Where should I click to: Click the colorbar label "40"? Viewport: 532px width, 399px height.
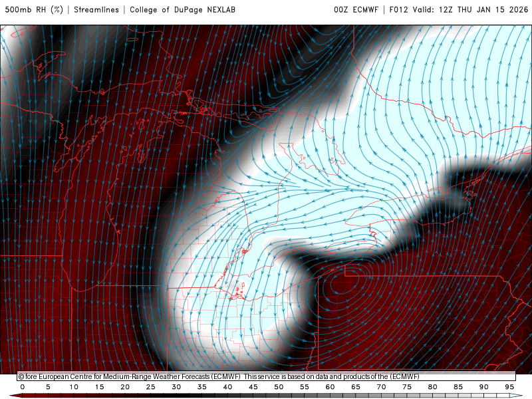[x=227, y=387]
